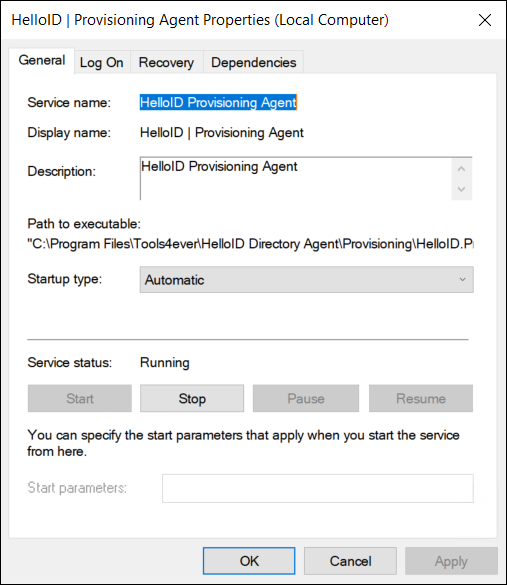This screenshot has height=585, width=507.
Task: Click the description scroll up arrow
Action: 461,169
